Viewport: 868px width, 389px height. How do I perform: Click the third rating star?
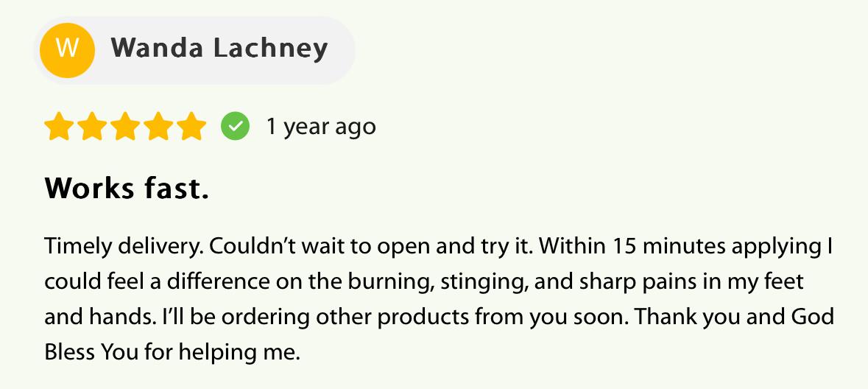click(125, 126)
